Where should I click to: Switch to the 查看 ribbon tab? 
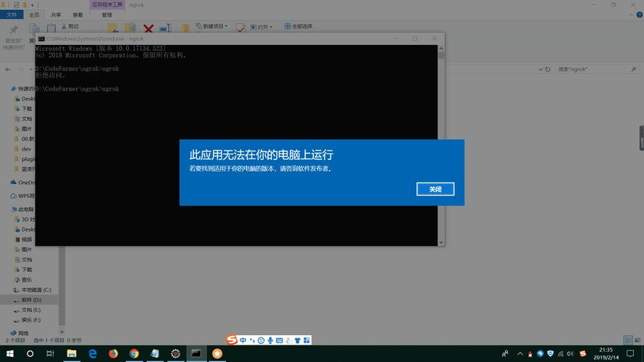pos(78,14)
